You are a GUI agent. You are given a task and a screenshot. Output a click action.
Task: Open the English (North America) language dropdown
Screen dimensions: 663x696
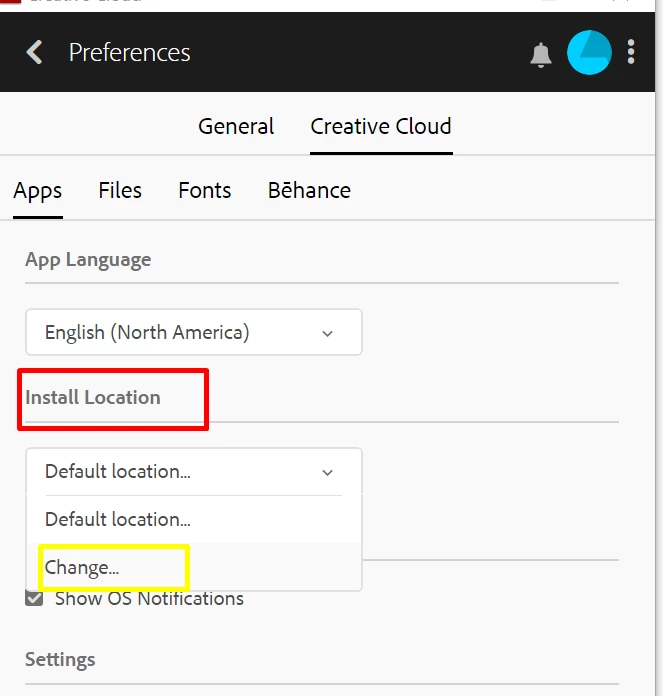click(x=194, y=332)
